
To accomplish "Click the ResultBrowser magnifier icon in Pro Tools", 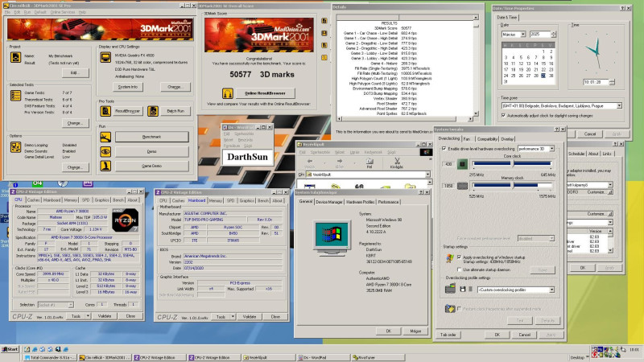I will [105, 111].
